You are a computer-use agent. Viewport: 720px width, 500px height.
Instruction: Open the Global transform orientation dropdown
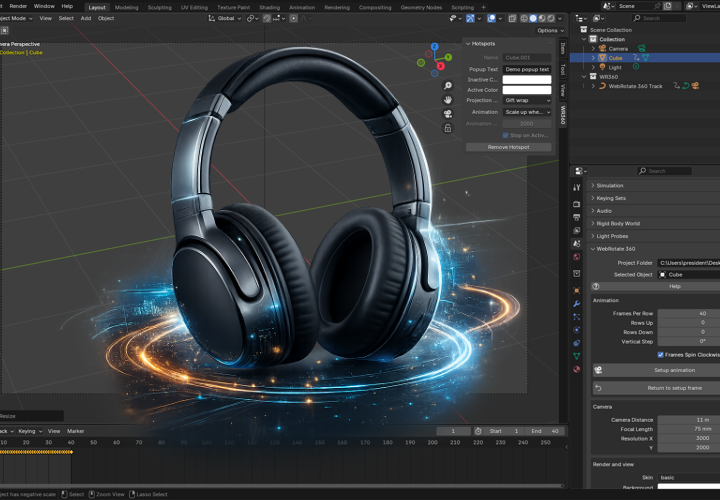(x=225, y=18)
